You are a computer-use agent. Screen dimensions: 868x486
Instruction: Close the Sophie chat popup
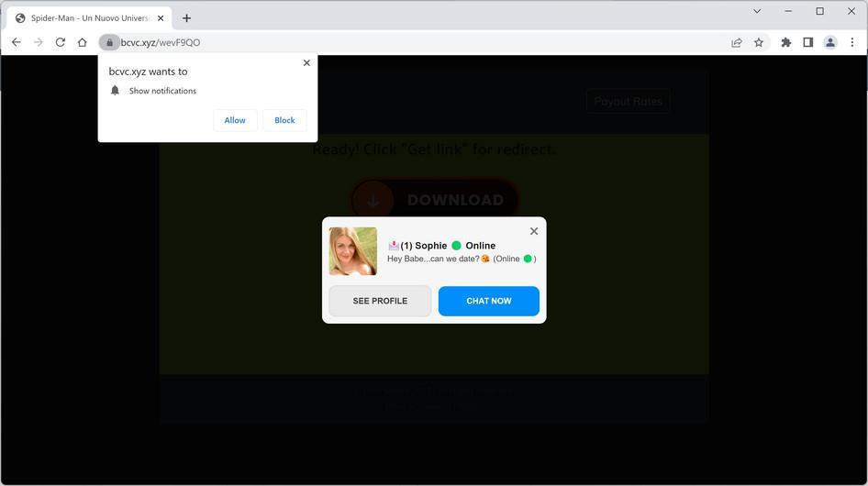pos(534,231)
